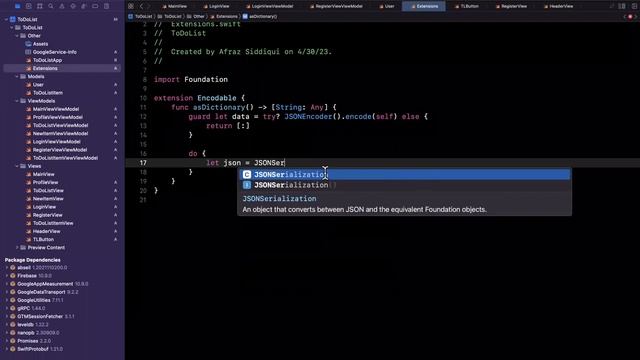This screenshot has height=360, width=640.
Task: Open the Project navigator icon
Action: coord(18,6)
